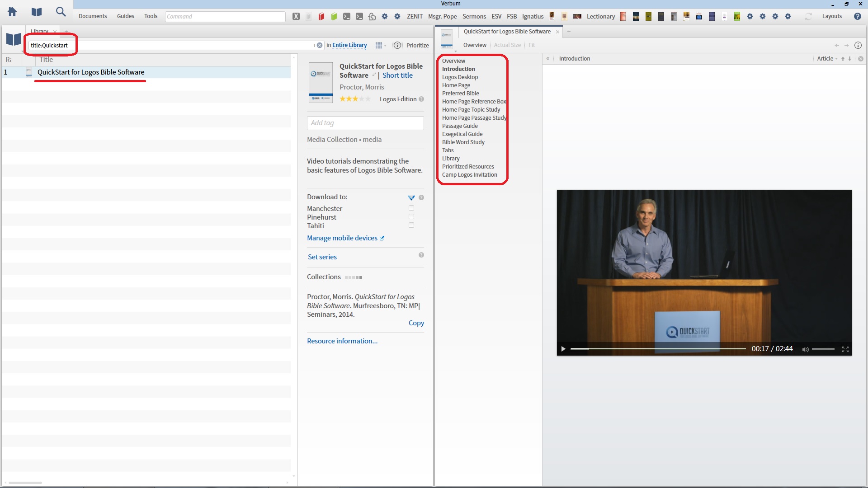Open the library view mode dropdown
The width and height of the screenshot is (868, 488).
[x=381, y=45]
